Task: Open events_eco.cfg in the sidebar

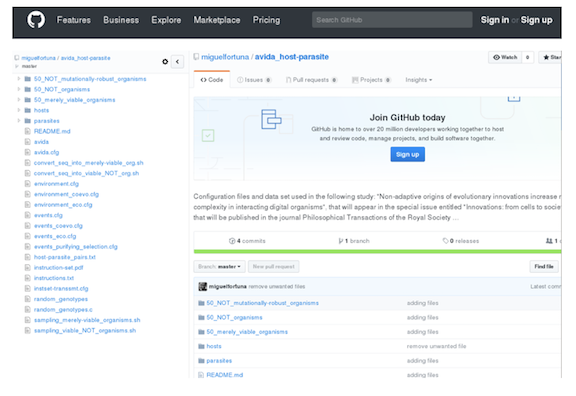Action: tap(55, 236)
